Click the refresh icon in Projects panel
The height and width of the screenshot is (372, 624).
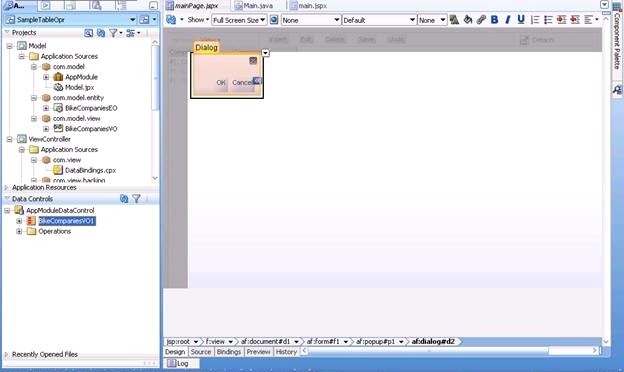pos(101,33)
